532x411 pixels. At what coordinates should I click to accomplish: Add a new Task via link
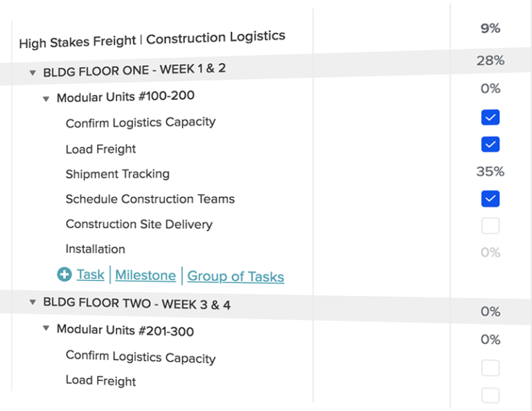pos(90,274)
